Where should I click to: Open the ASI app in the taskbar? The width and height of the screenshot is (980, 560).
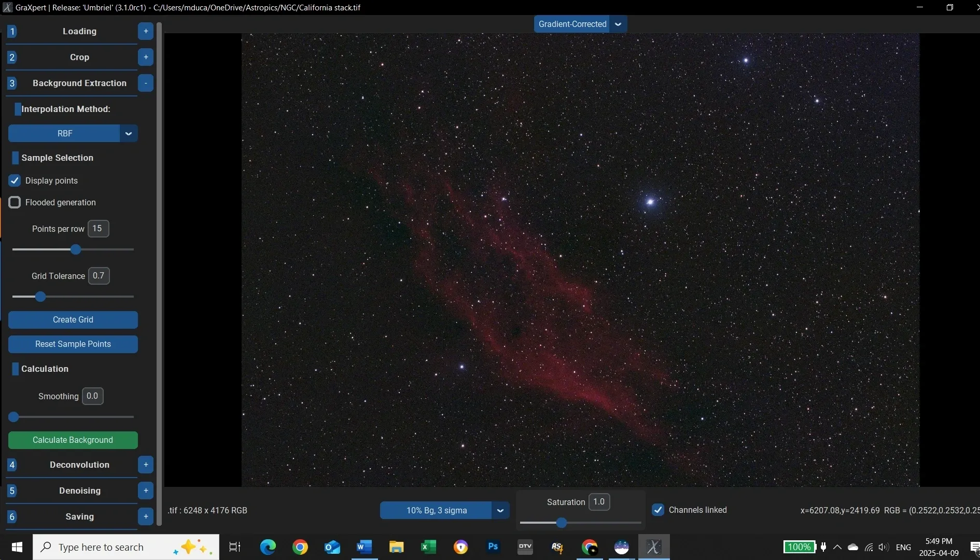tap(557, 547)
